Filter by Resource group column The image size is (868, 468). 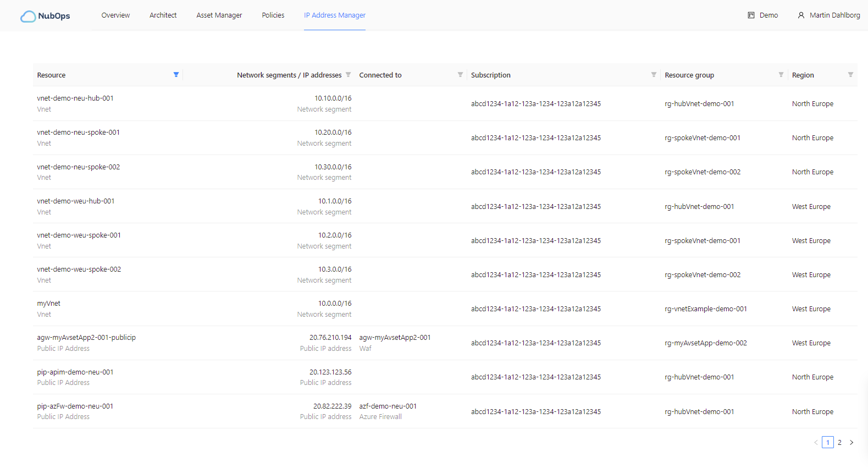point(781,75)
